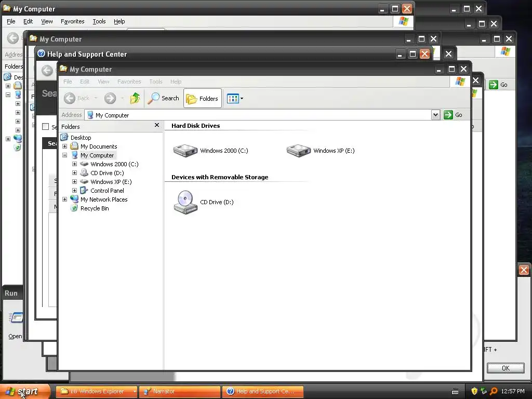Click Back arrow in rearmost My Computer window
Image resolution: width=532 pixels, height=399 pixels.
tap(13, 38)
